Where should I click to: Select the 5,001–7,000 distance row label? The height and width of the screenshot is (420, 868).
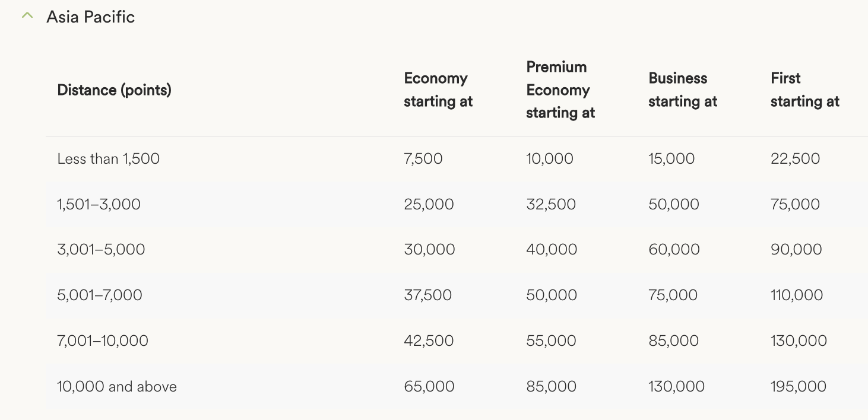click(100, 295)
